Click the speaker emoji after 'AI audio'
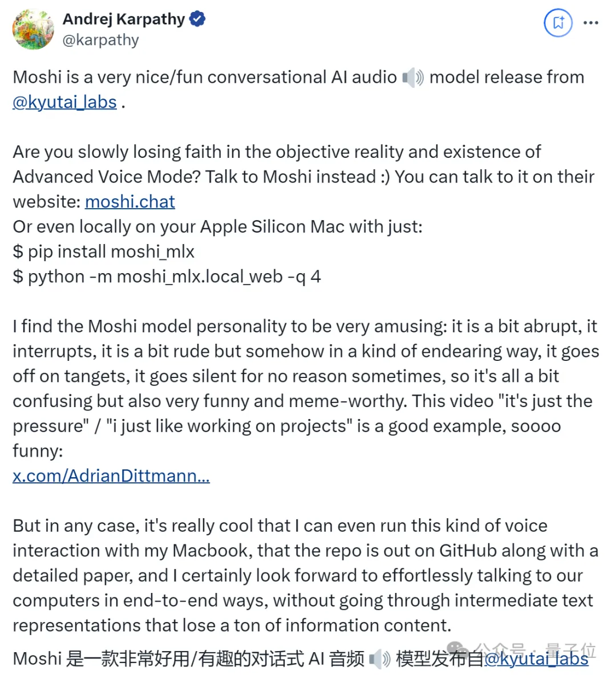 (413, 78)
